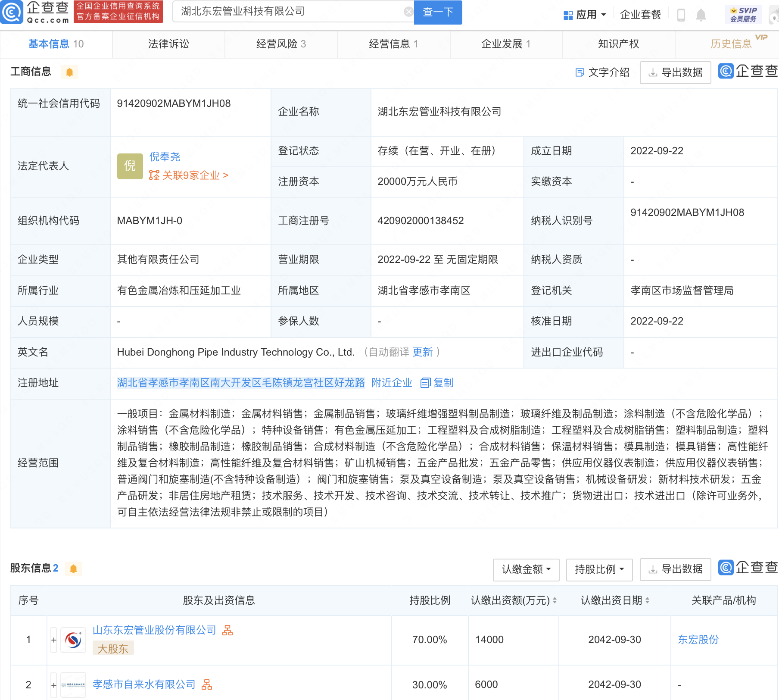The height and width of the screenshot is (700, 779).
Task: Click 导出数据 in the 股东信息 section
Action: click(x=676, y=569)
